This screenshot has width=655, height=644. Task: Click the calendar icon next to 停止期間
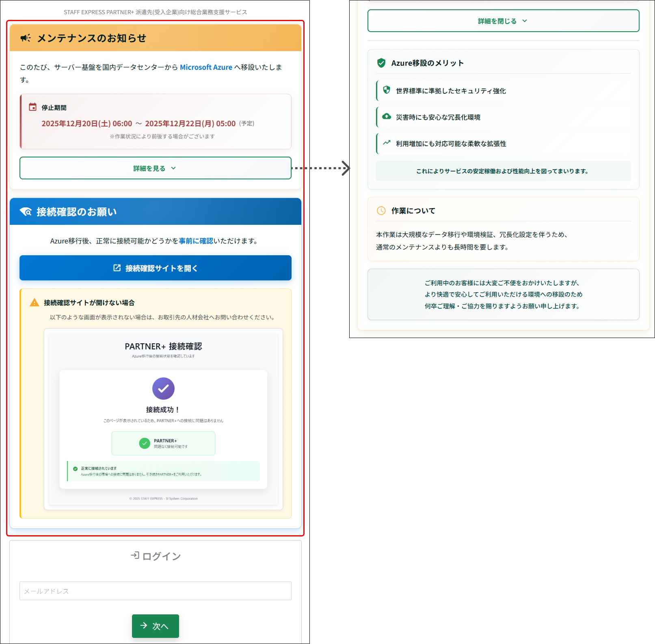point(32,107)
